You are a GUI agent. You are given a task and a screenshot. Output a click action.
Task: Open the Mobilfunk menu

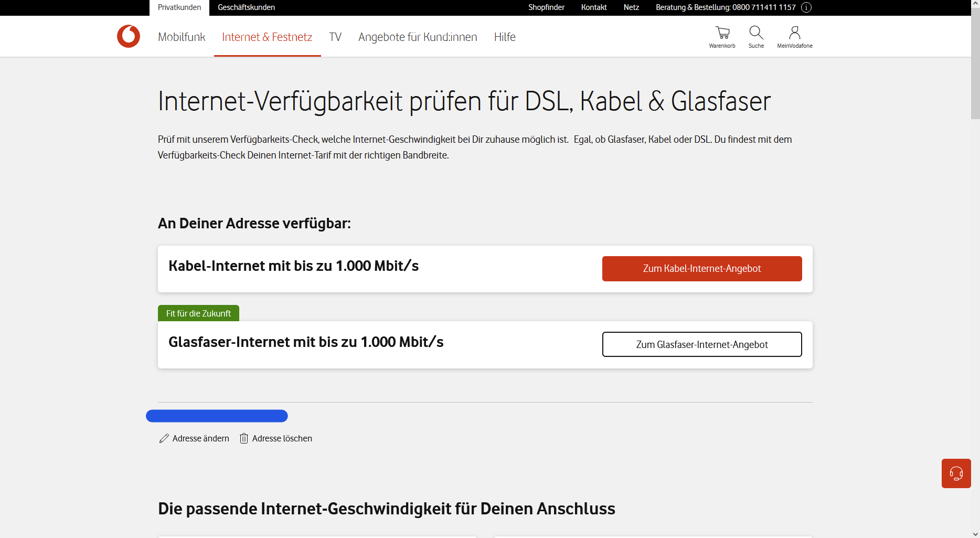click(x=182, y=37)
